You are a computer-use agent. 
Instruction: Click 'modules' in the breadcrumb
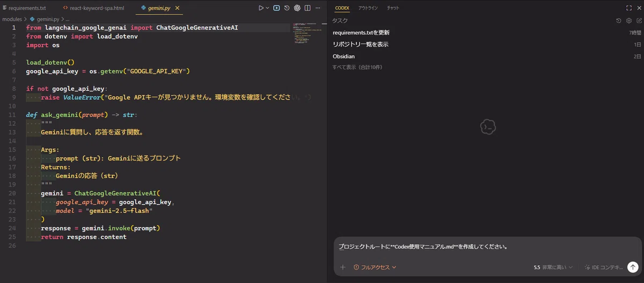12,19
